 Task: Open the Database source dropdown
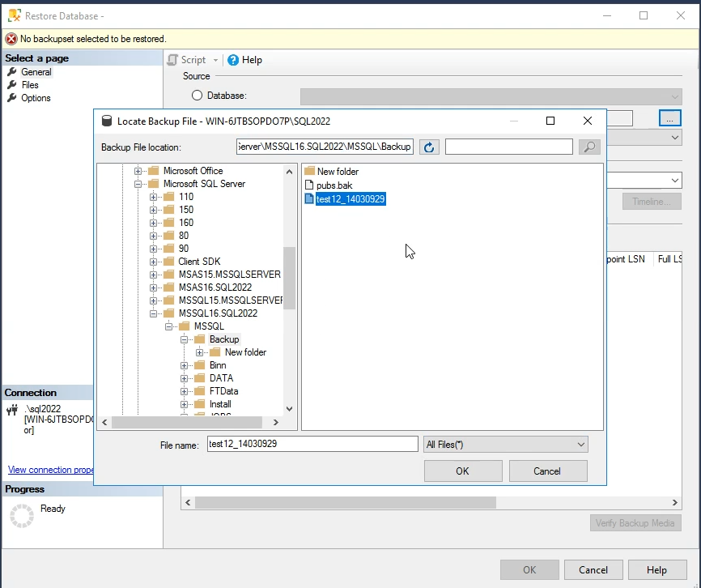pos(674,96)
